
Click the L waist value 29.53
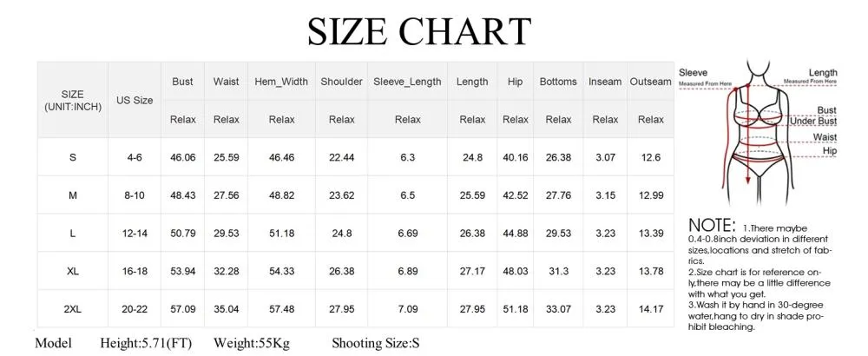[227, 233]
